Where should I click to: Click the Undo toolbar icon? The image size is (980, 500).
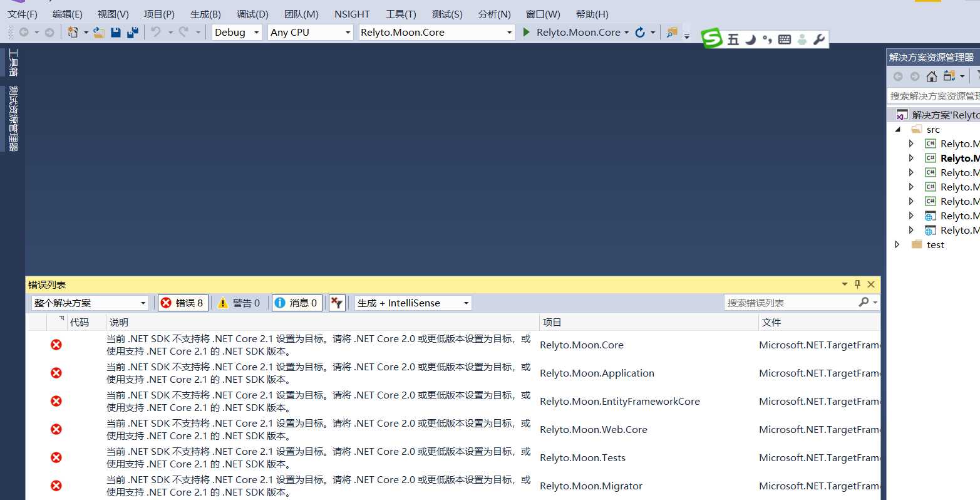(156, 32)
